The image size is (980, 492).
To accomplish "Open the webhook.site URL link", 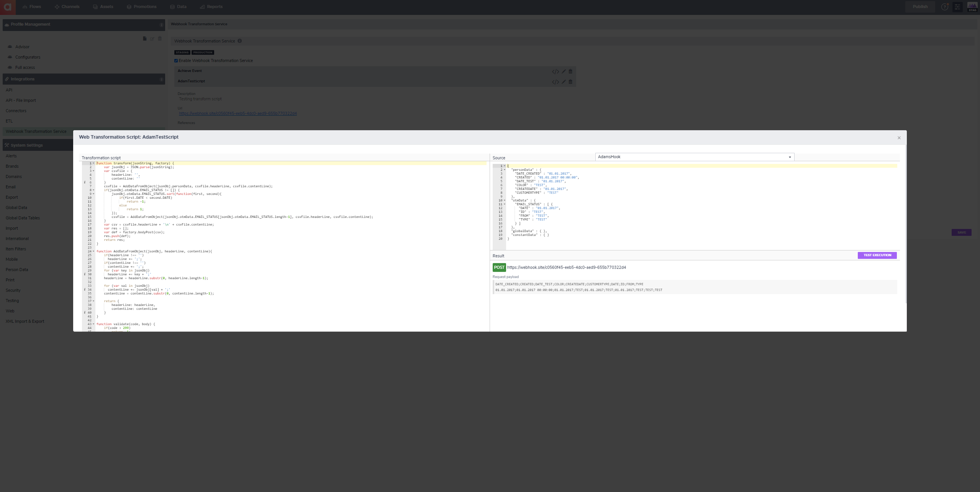I will [x=238, y=113].
